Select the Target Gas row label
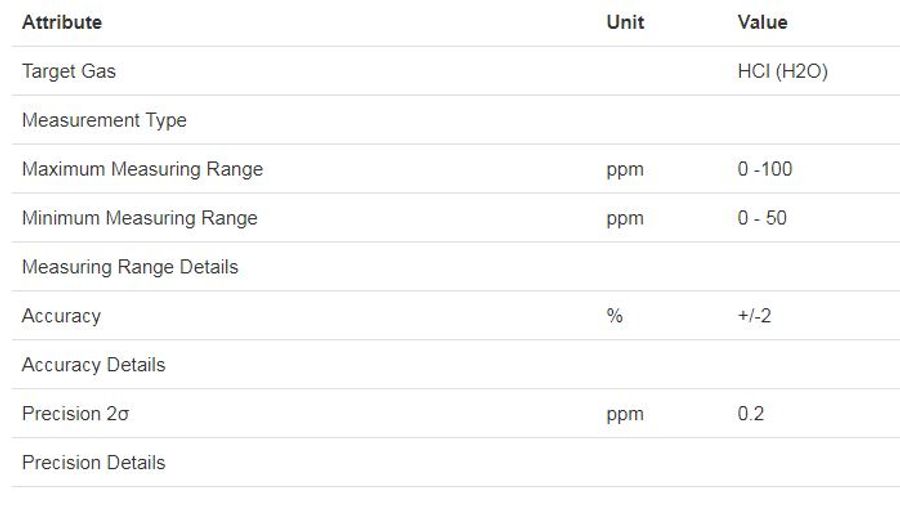Screen dimensions: 900x505 [69, 71]
